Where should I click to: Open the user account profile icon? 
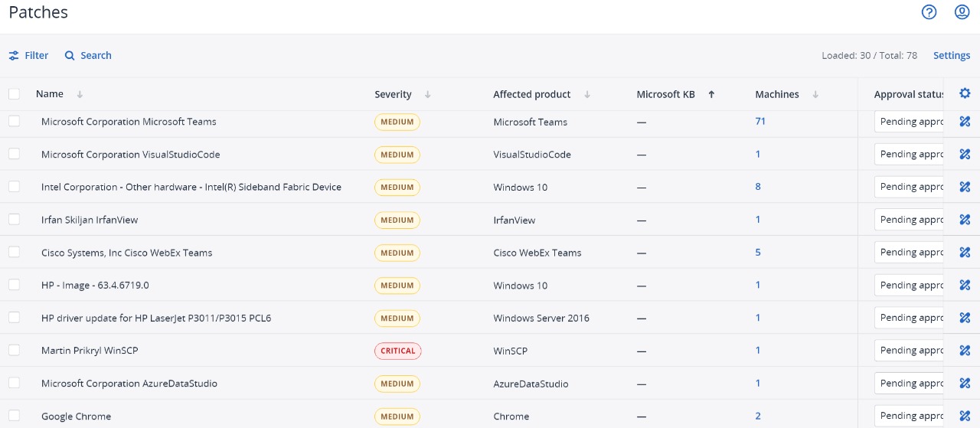coord(962,12)
